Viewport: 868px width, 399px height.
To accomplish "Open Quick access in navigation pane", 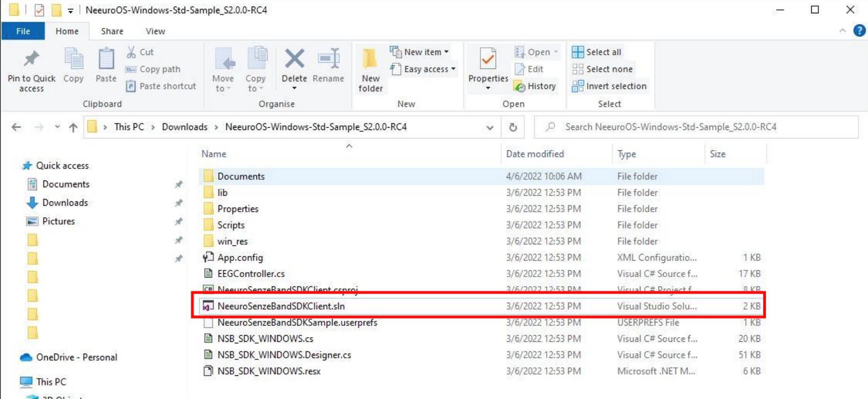I will 62,165.
